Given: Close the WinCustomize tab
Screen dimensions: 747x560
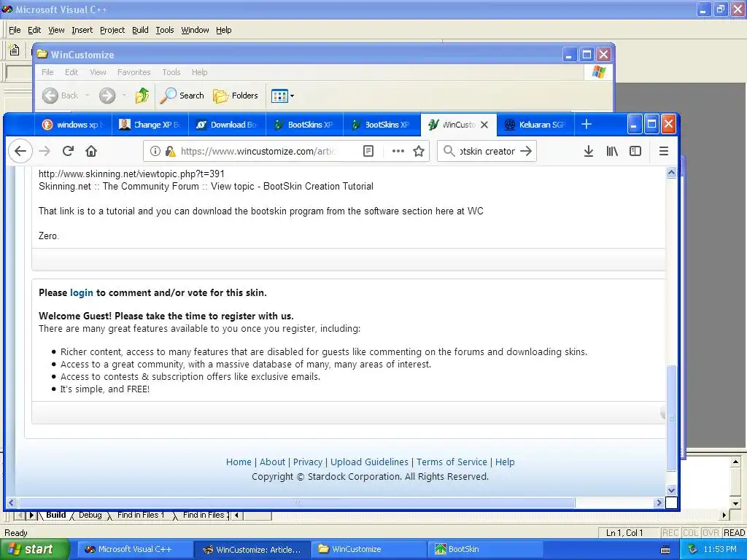Looking at the screenshot, I should coord(484,125).
